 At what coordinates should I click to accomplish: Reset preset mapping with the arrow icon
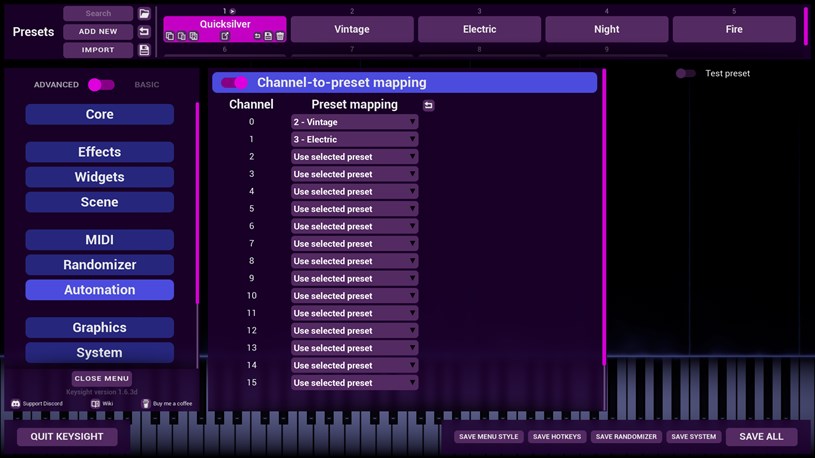pyautogui.click(x=428, y=106)
